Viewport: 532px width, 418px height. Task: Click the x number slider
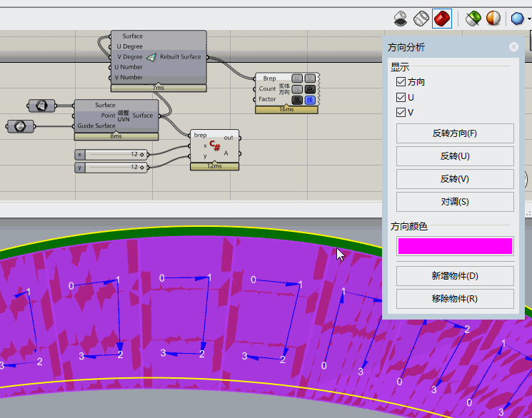111,155
